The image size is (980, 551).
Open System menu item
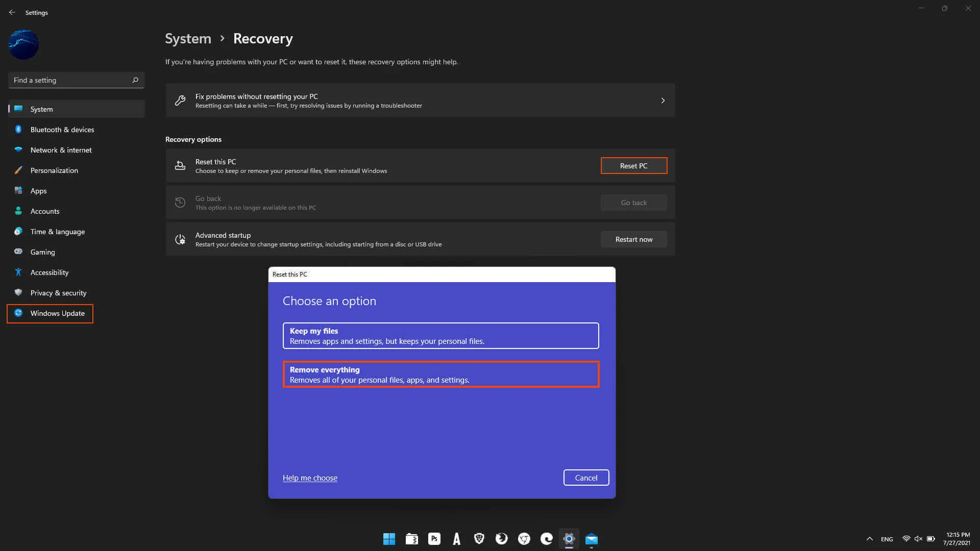pyautogui.click(x=41, y=108)
